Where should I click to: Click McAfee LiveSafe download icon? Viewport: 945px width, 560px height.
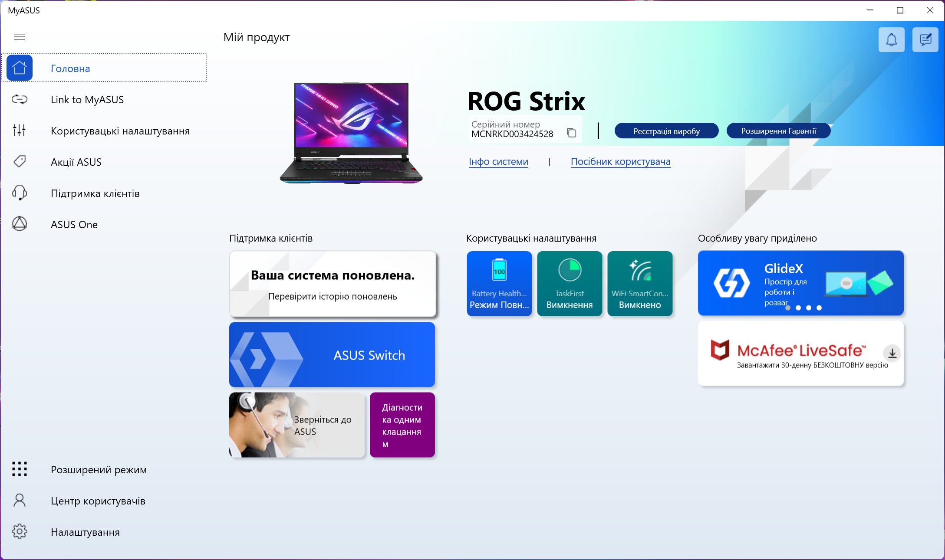click(892, 353)
